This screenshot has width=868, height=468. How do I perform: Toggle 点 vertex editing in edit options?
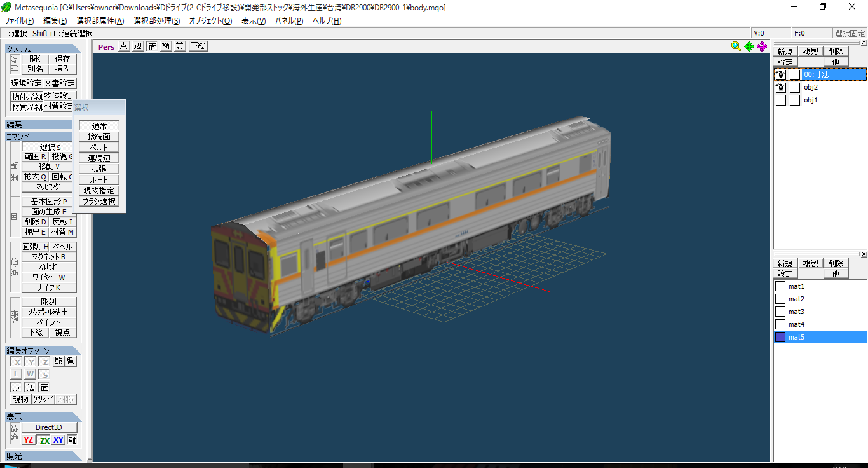(17, 387)
